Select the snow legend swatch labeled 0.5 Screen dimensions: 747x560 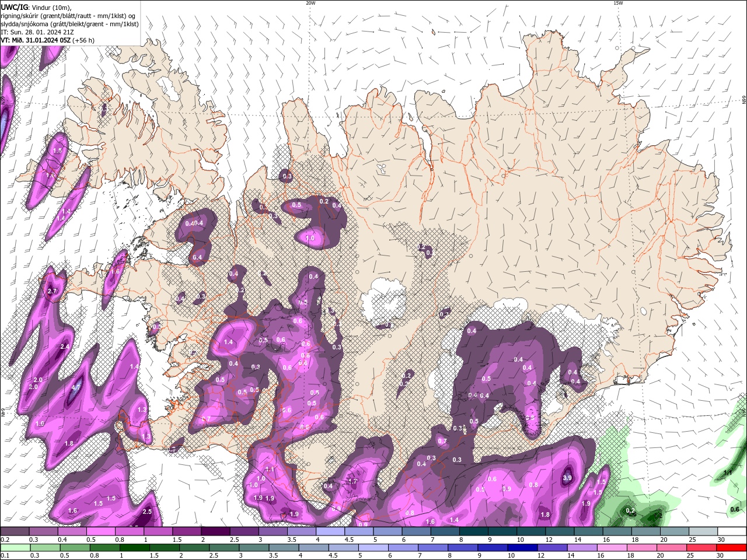(x=100, y=531)
